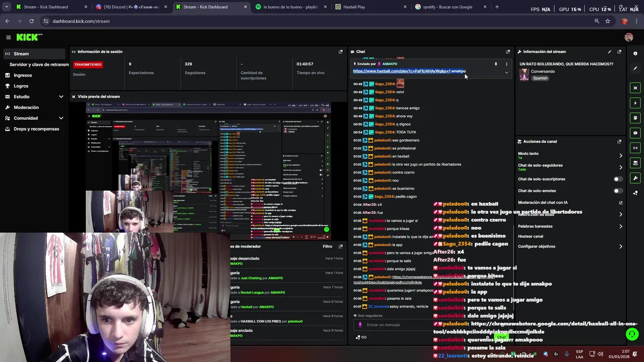Viewport: 644px width, 362px height.
Task: Toggle channel actions widget in right rail
Action: click(x=635, y=163)
